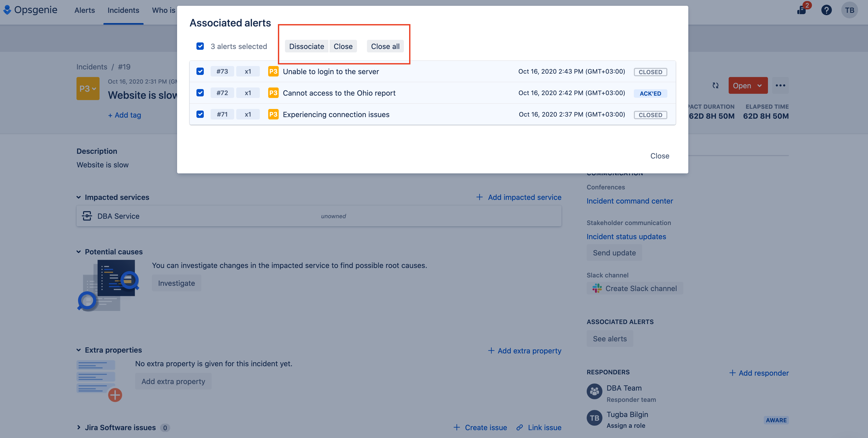The image size is (868, 438).
Task: Go to the Incidents nav tab
Action: (x=123, y=10)
